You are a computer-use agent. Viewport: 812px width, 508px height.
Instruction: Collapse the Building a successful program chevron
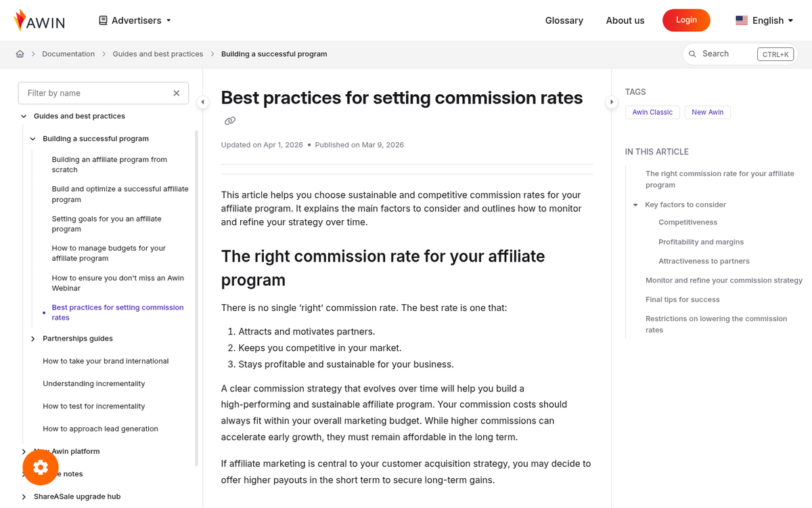coord(32,138)
